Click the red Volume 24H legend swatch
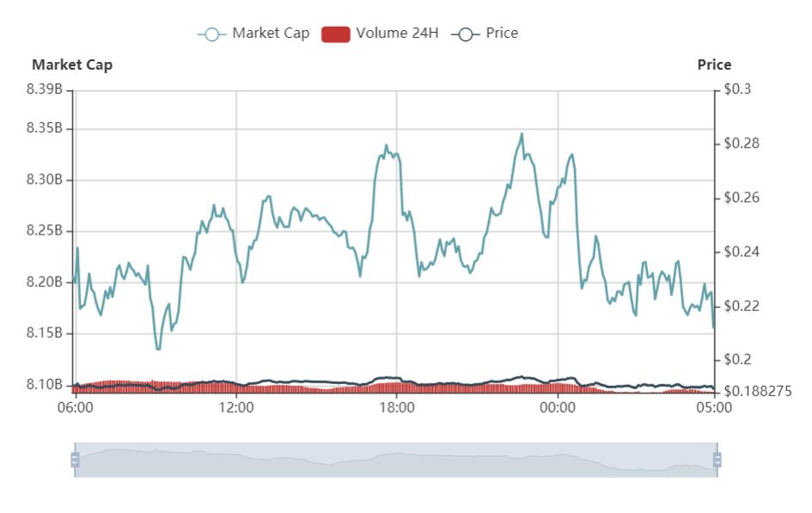Viewport: 812px width, 513px height. coord(336,34)
